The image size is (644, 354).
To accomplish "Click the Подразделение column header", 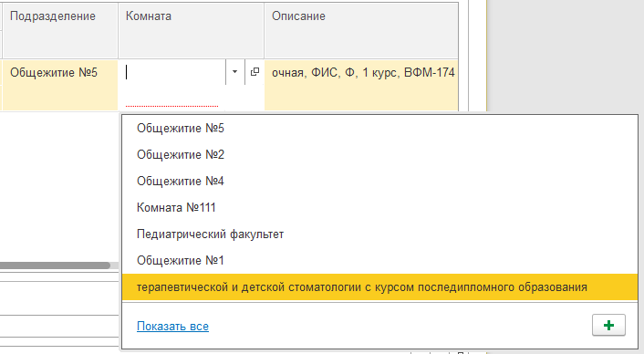I will click(60, 30).
